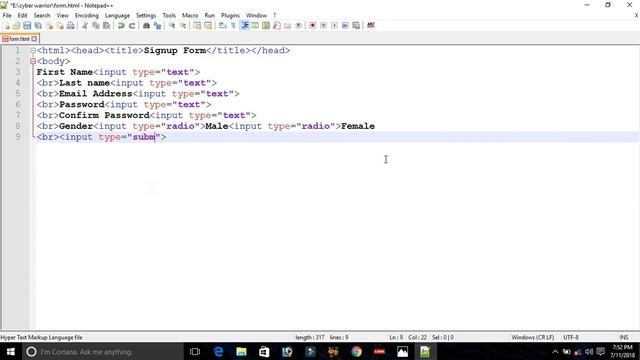640x360 pixels.
Task: Undo the last edit via toolbar
Action: (x=121, y=25)
